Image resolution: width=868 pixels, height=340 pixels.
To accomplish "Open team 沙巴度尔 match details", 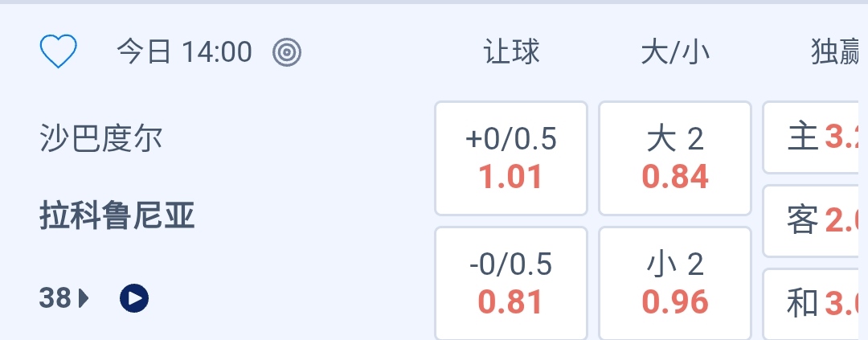I will coord(101,139).
